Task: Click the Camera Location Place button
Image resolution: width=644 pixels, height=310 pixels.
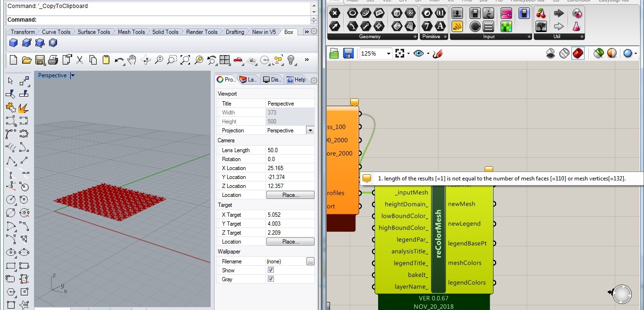Action: coord(290,195)
